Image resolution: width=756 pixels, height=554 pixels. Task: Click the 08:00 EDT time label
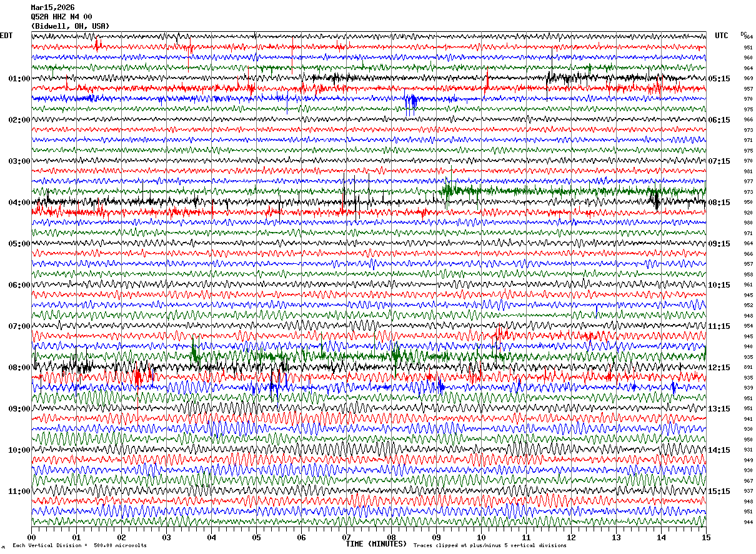(19, 368)
